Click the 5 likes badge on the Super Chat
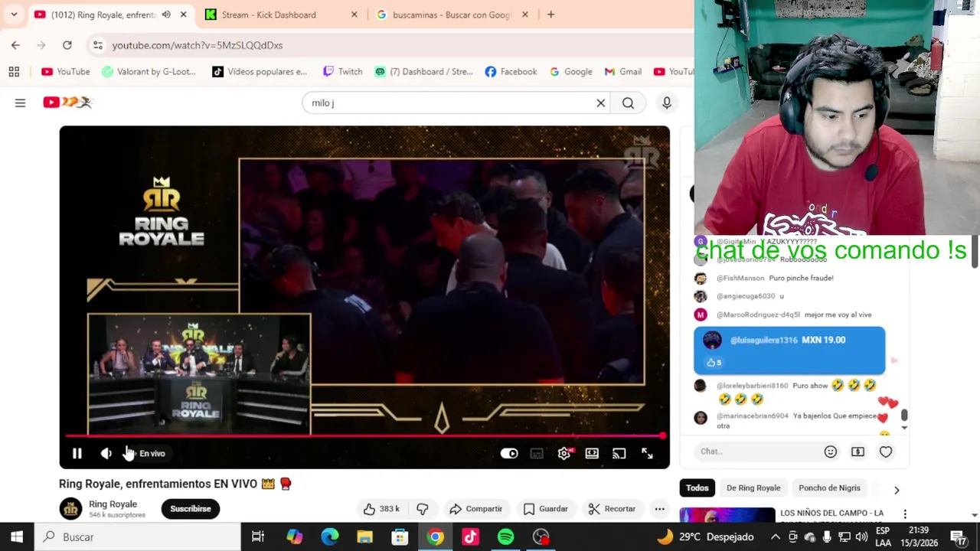The width and height of the screenshot is (980, 551). [x=714, y=363]
